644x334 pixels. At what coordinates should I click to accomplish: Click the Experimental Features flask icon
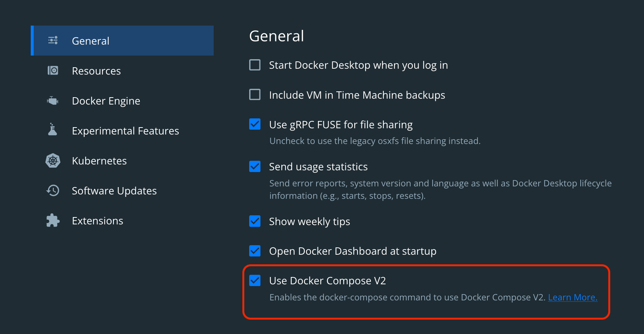pyautogui.click(x=53, y=129)
